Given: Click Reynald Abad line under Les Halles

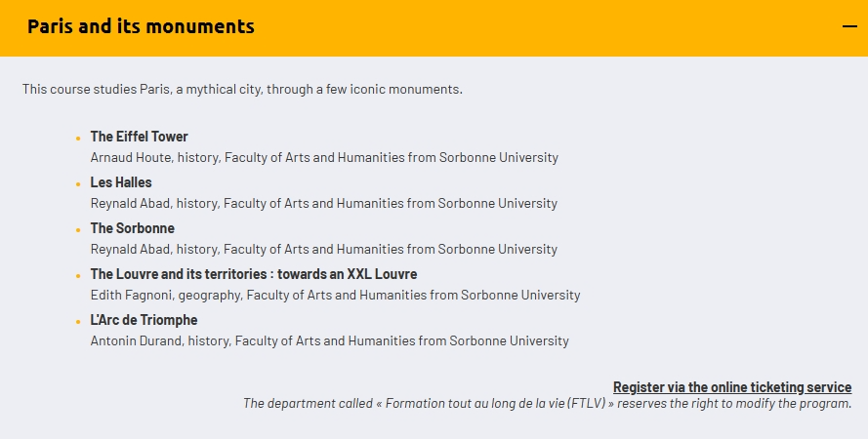Looking at the screenshot, I should click(323, 203).
